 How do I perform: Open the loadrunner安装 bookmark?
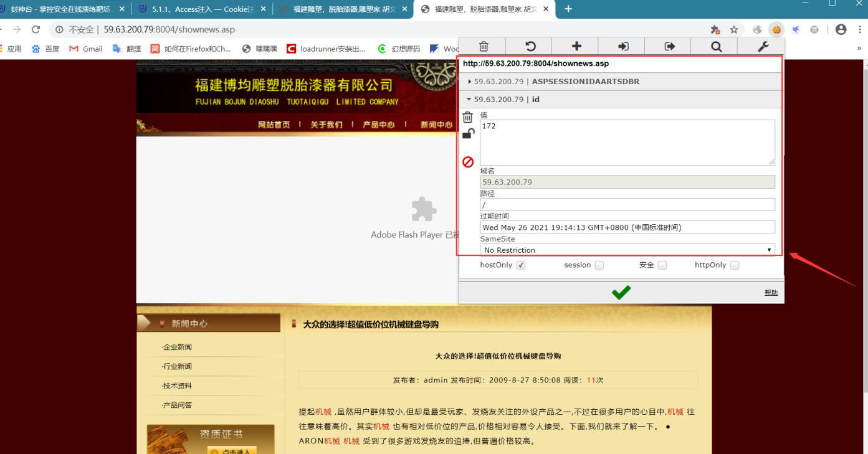(326, 49)
